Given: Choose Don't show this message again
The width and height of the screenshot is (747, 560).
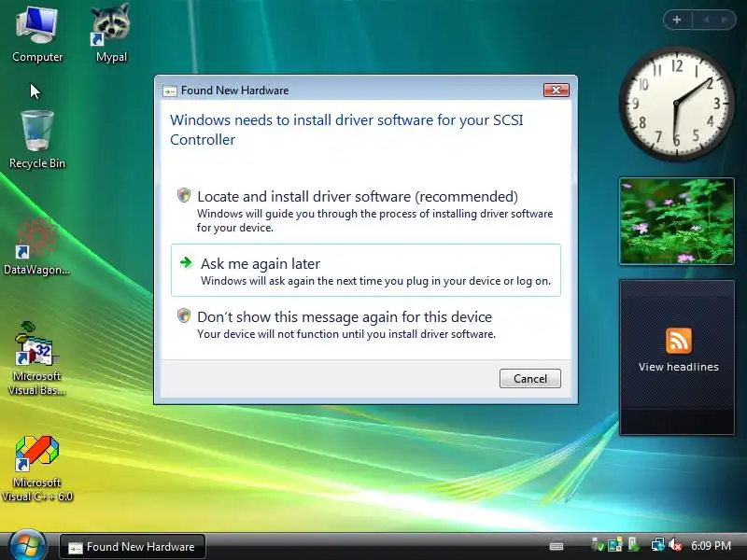Looking at the screenshot, I should (x=365, y=324).
